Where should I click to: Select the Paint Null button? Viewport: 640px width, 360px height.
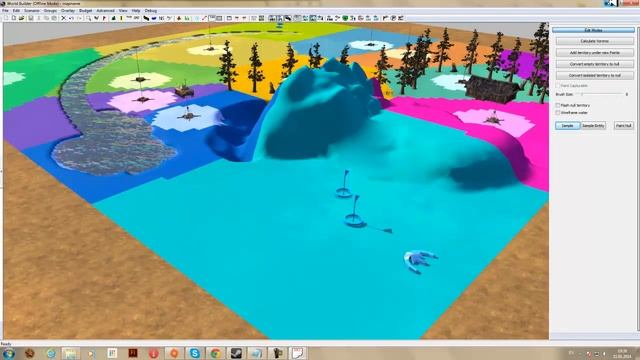pos(623,126)
